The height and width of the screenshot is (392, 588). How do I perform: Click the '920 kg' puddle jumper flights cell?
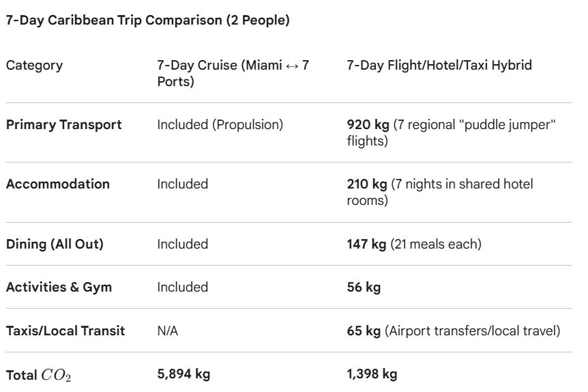click(x=451, y=132)
